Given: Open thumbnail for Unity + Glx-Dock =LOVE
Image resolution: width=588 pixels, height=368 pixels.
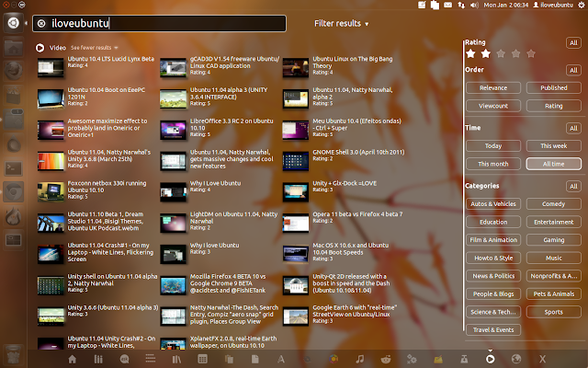Looking at the screenshot, I should tap(296, 191).
